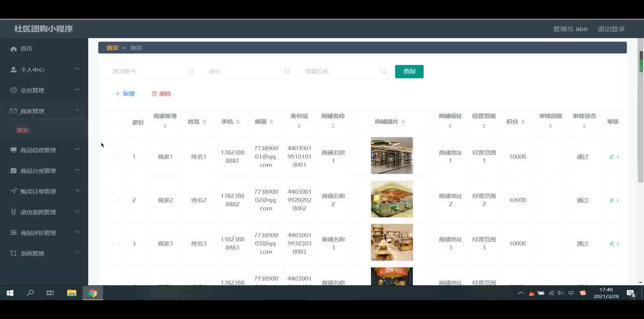Open 商品信息管理 sidebar menu
The width and height of the screenshot is (644, 319).
click(x=44, y=150)
